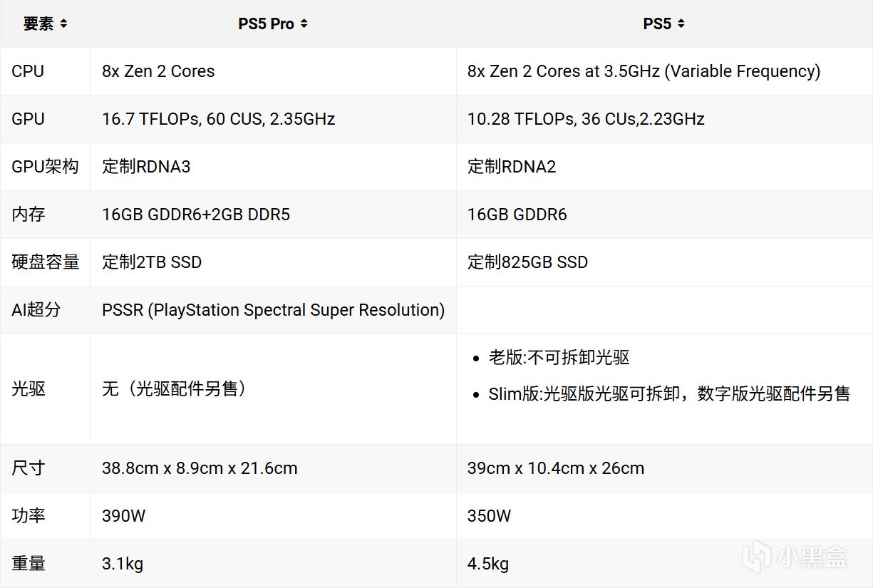Image resolution: width=873 pixels, height=588 pixels.
Task: Click the 要素 column header text
Action: tap(38, 24)
